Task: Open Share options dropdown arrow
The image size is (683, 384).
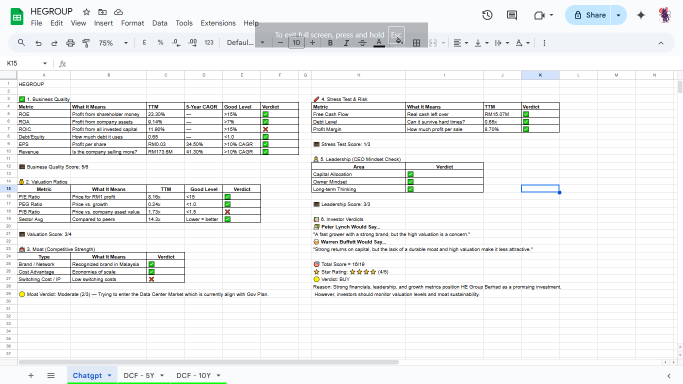Action: click(x=619, y=15)
